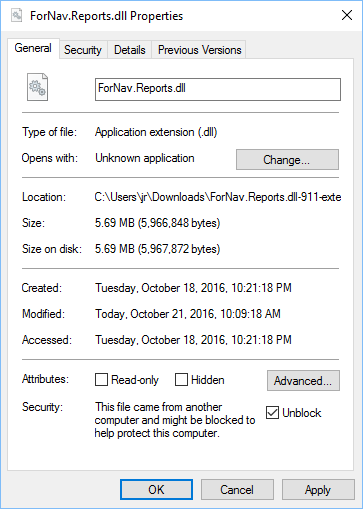Click the security blocked-file message text
Viewport: 363px width, 509px height.
pos(175,420)
